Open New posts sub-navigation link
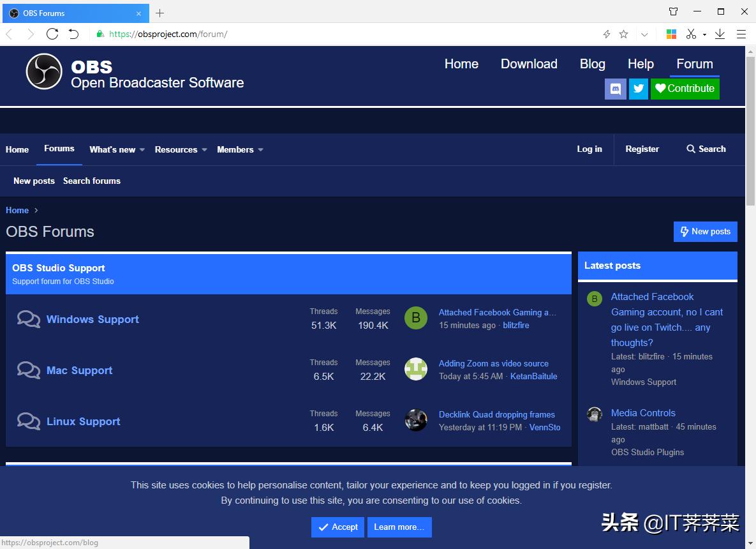The height and width of the screenshot is (549, 756). 34,181
